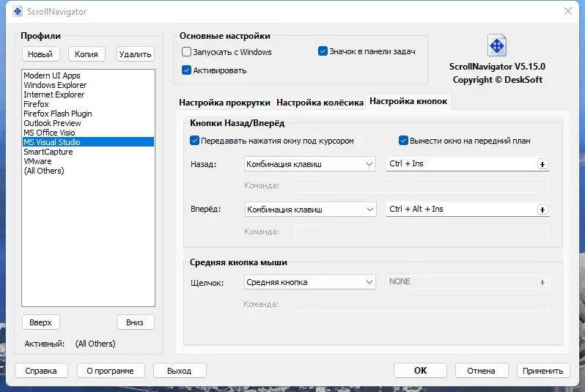The width and height of the screenshot is (585, 392).
Task: Select Modern UI Apps profile
Action: click(x=88, y=75)
